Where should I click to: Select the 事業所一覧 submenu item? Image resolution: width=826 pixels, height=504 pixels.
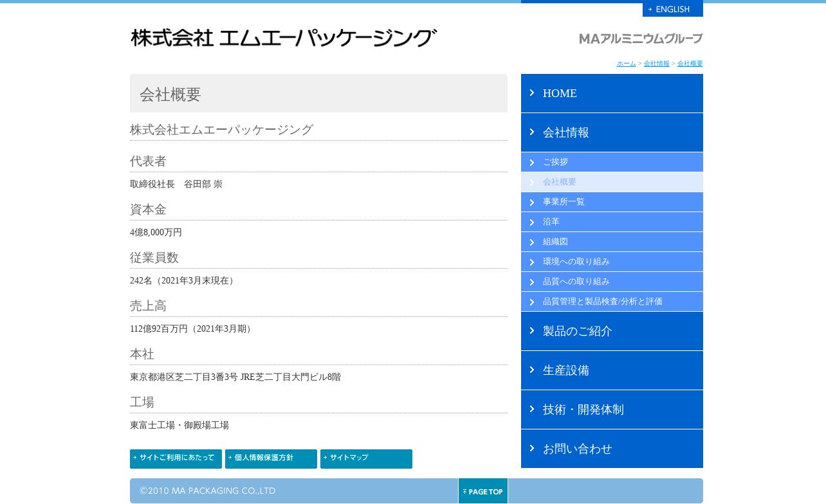(612, 202)
